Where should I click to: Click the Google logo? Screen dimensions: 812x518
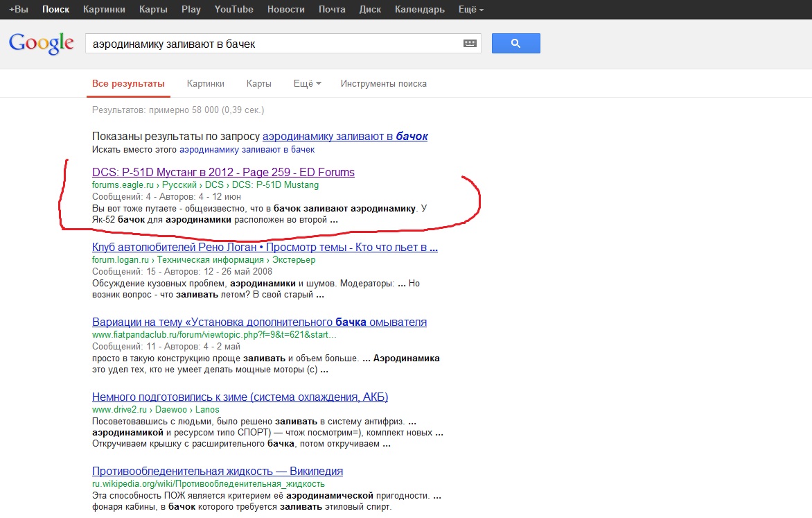pyautogui.click(x=42, y=43)
